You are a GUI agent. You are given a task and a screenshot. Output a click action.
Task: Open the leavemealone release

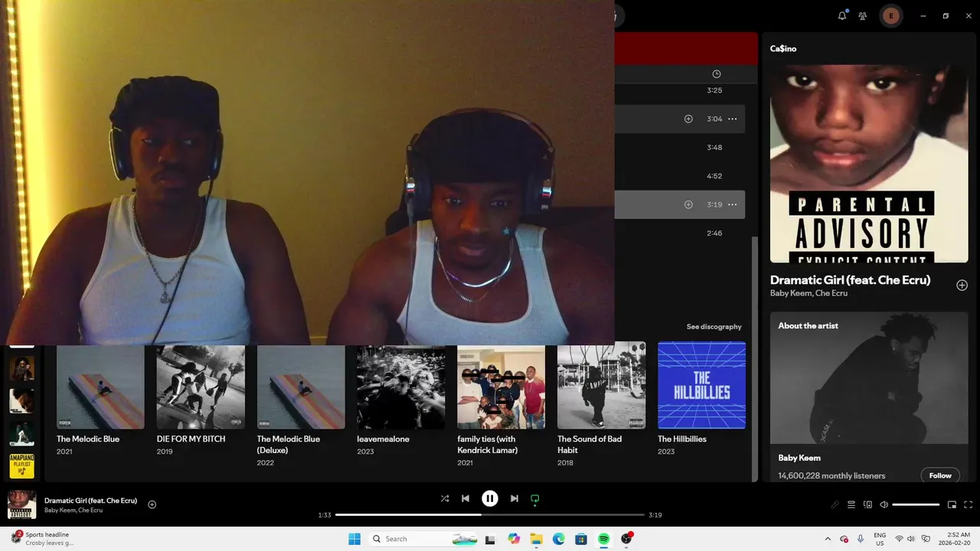[x=401, y=401]
